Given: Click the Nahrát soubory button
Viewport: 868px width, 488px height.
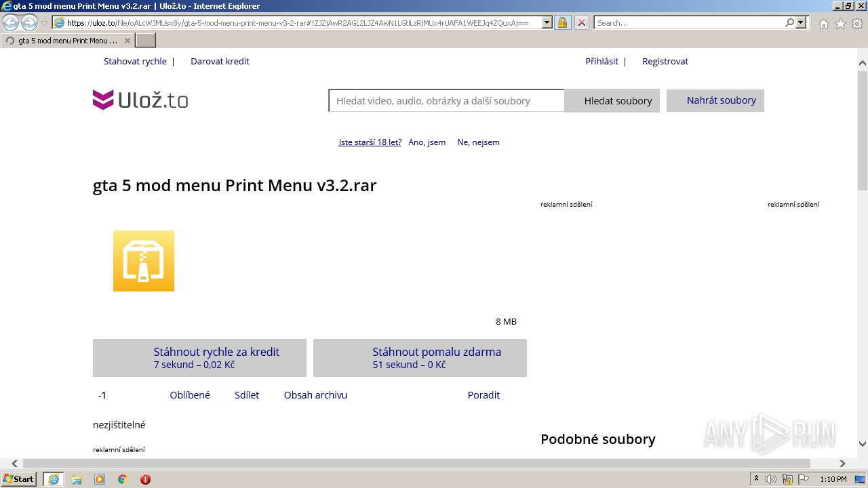Looking at the screenshot, I should tap(715, 100).
